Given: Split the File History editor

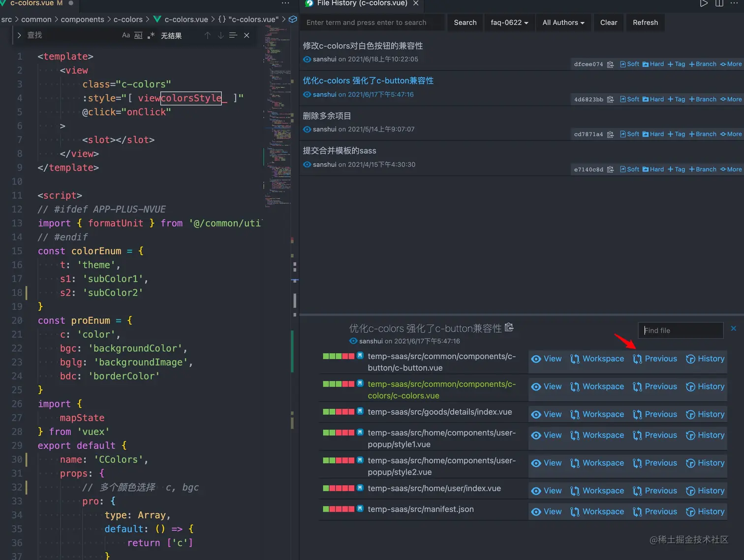Looking at the screenshot, I should (x=719, y=3).
